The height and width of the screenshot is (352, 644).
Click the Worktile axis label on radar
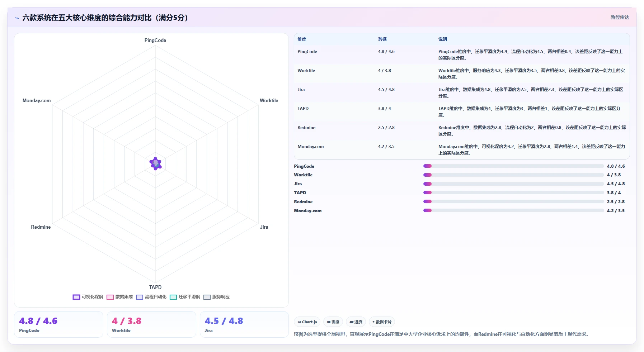click(x=269, y=101)
